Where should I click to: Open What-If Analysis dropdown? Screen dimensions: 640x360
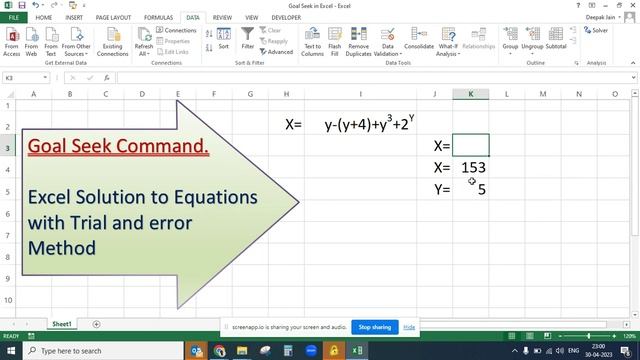448,42
